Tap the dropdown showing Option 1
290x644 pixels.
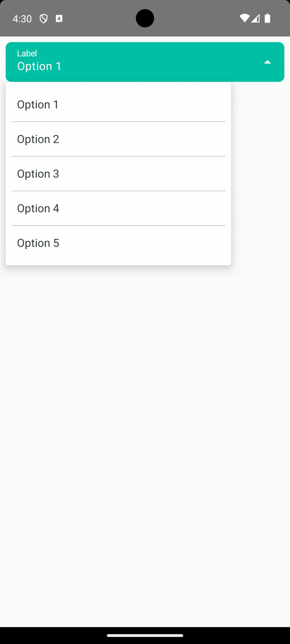[145, 62]
